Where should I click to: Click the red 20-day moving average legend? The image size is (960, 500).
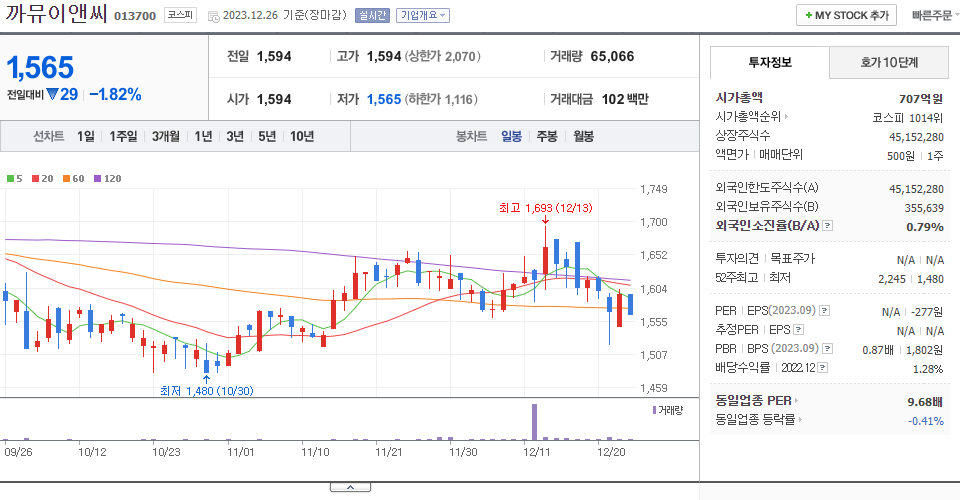click(42, 178)
